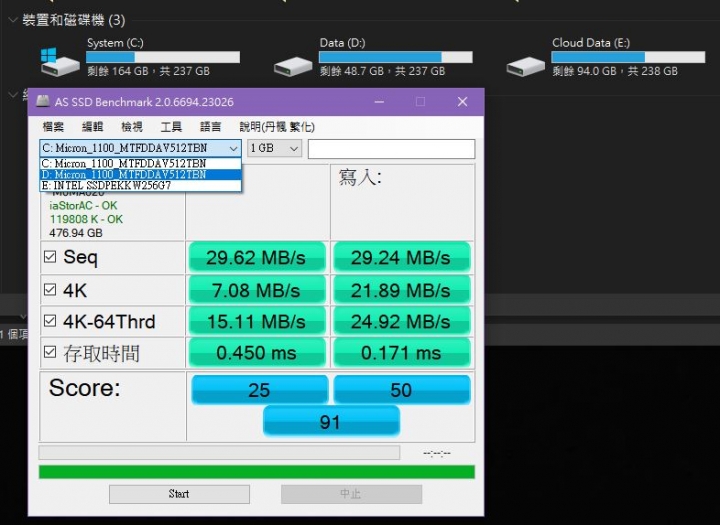The image size is (720, 525).
Task: Open the drive selection combo box
Action: (140, 148)
